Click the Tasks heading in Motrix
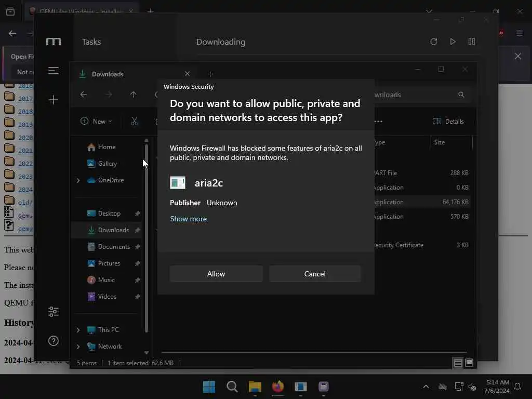This screenshot has width=532, height=399. (91, 42)
